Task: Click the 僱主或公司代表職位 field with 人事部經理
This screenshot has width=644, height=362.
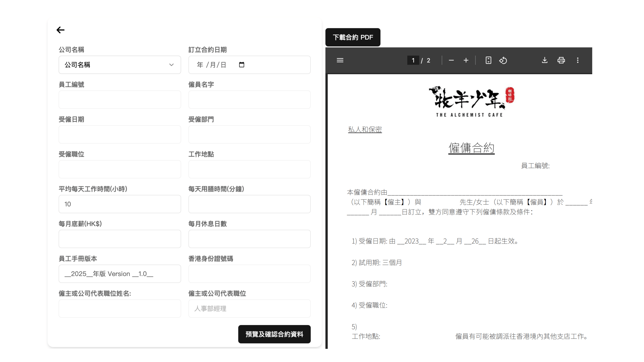Action: tap(250, 309)
